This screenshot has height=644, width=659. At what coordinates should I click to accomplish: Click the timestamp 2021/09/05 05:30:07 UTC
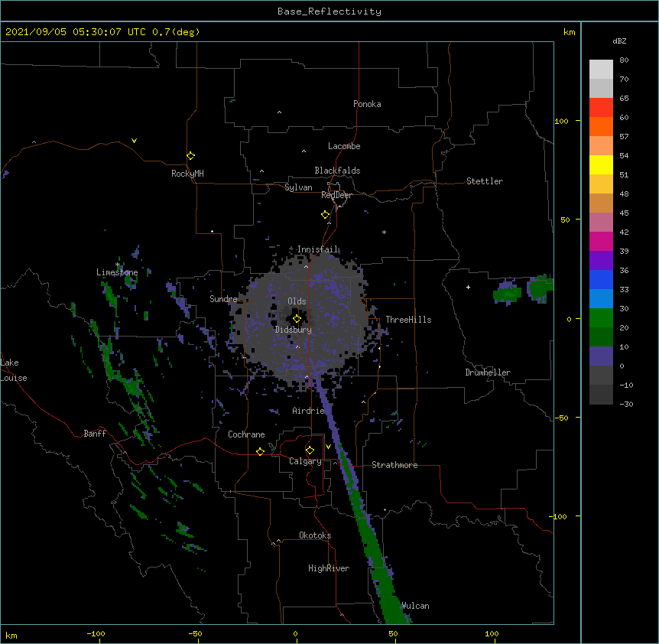pos(76,32)
